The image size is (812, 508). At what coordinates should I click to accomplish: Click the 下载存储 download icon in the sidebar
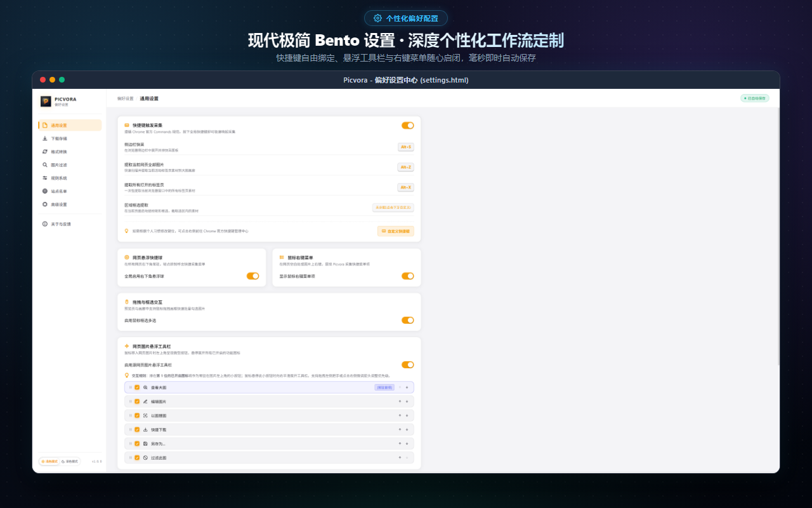(x=45, y=138)
